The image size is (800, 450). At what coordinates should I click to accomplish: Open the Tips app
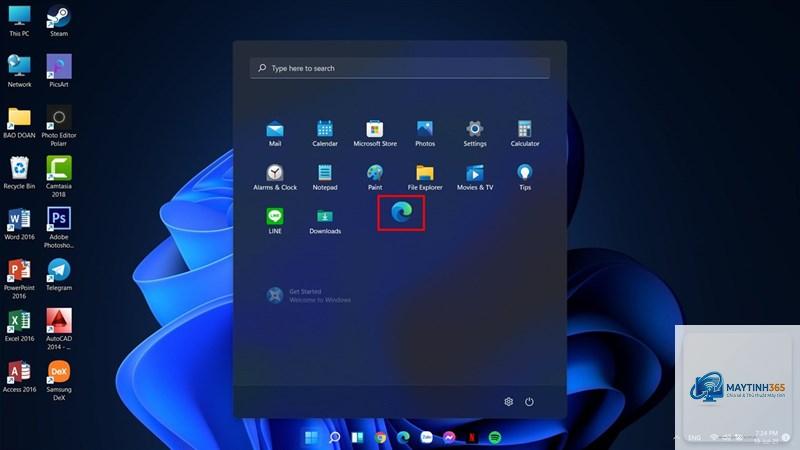pos(524,177)
